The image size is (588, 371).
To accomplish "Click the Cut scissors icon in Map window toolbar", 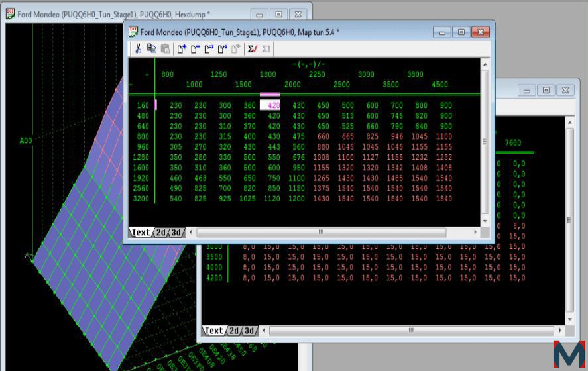I will click(x=138, y=48).
